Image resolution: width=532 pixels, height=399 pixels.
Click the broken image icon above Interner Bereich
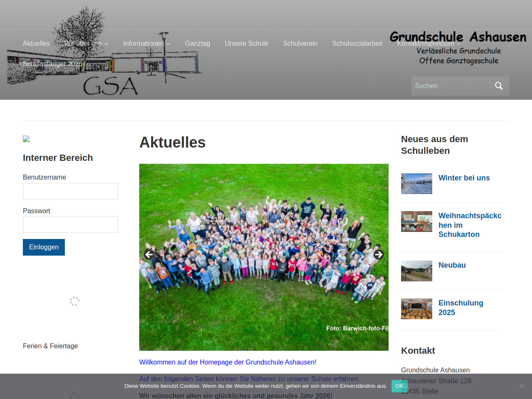tap(26, 139)
